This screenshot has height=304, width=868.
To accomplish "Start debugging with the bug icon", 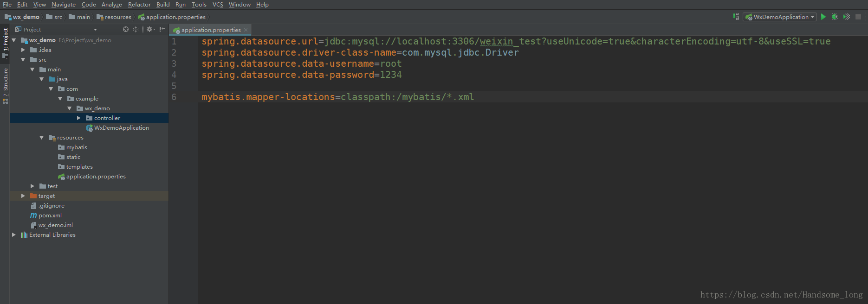I will point(835,17).
